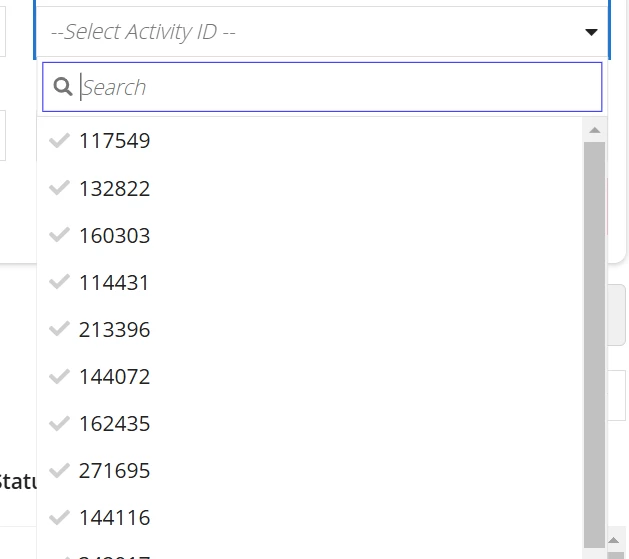Click checkmark icon beside 213396
The height and width of the screenshot is (559, 629).
pyautogui.click(x=59, y=329)
